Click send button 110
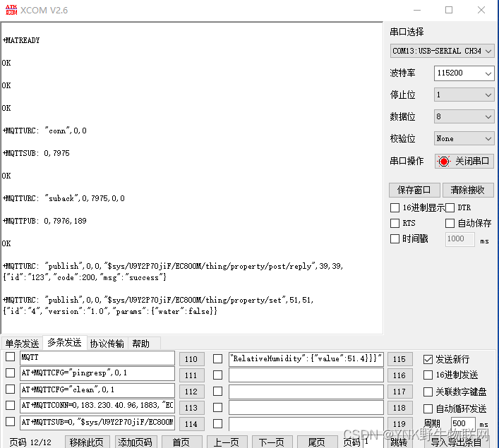Screen dimensions: 499x448 point(191,359)
